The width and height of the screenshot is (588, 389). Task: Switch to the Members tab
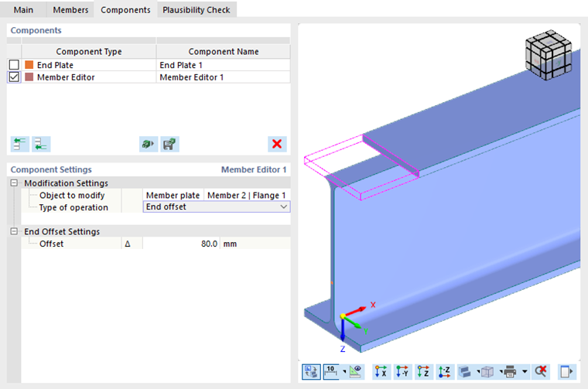(x=70, y=10)
